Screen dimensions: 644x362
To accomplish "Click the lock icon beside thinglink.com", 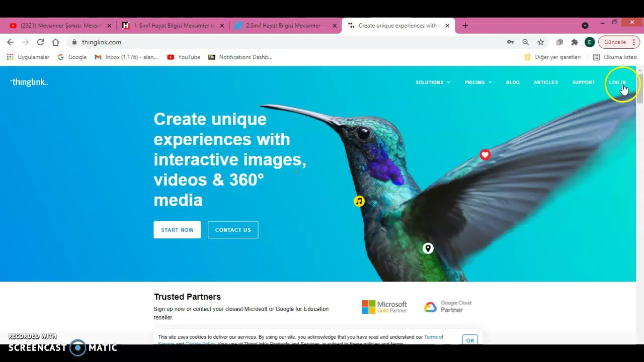I will click(74, 42).
